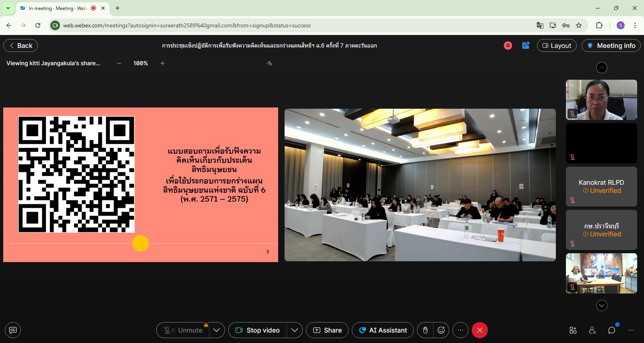
Task: Open the Participants panel icon
Action: 592,330
